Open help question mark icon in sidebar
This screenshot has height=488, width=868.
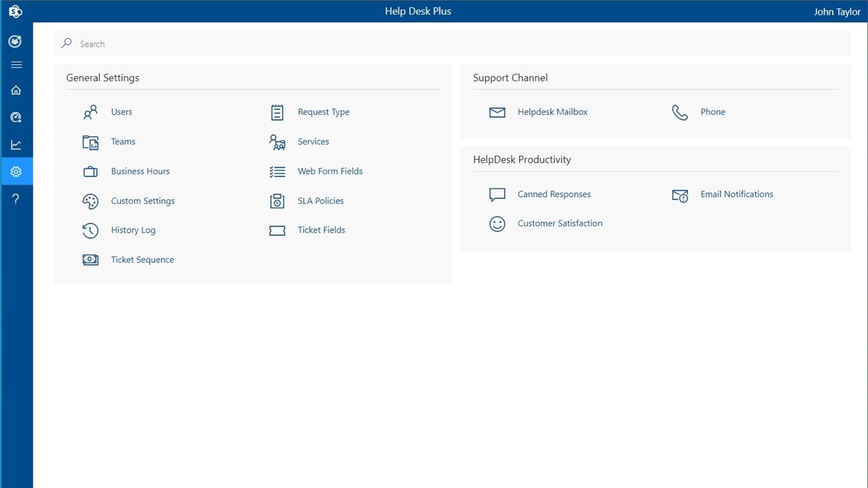pos(17,199)
